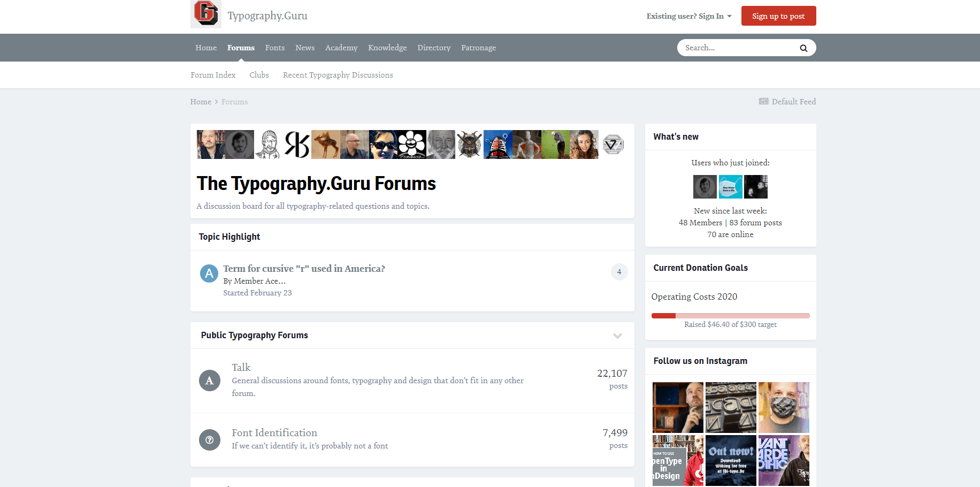
Task: Click the camel image avatar in banner
Action: pyautogui.click(x=326, y=144)
